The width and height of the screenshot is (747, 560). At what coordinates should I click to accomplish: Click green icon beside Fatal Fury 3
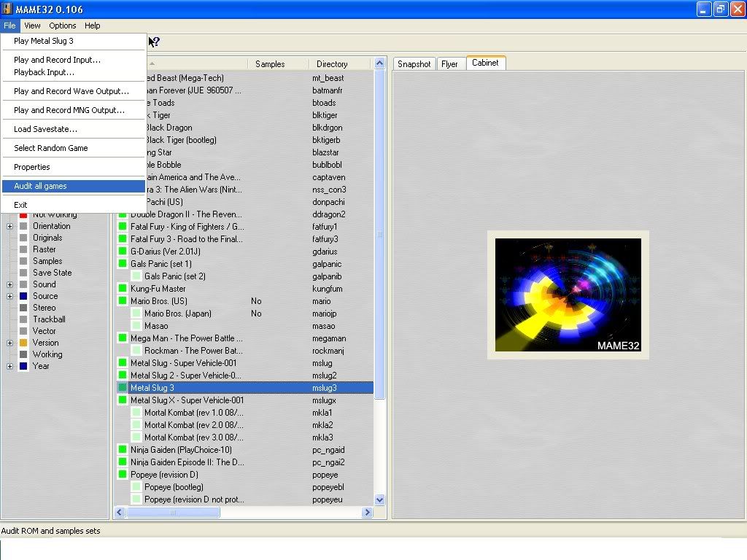coord(123,239)
